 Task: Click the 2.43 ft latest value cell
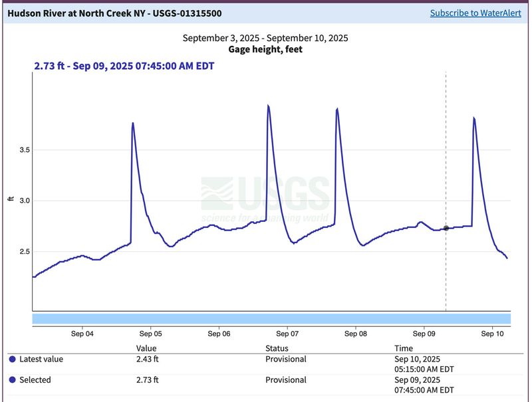[x=147, y=359]
